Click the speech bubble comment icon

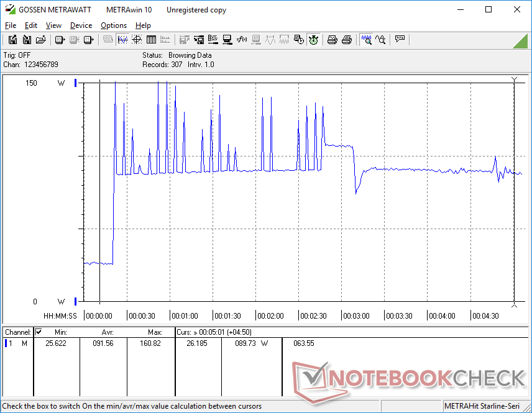(x=400, y=40)
